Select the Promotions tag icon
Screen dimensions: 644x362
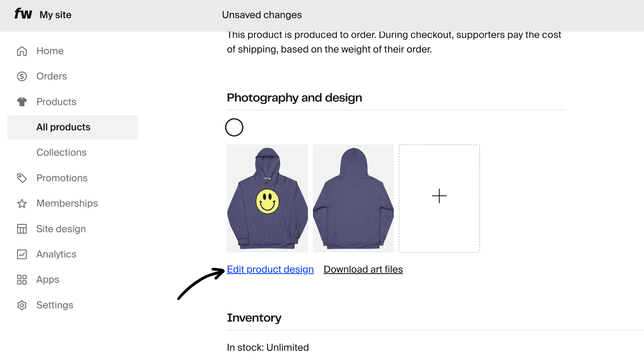click(22, 178)
